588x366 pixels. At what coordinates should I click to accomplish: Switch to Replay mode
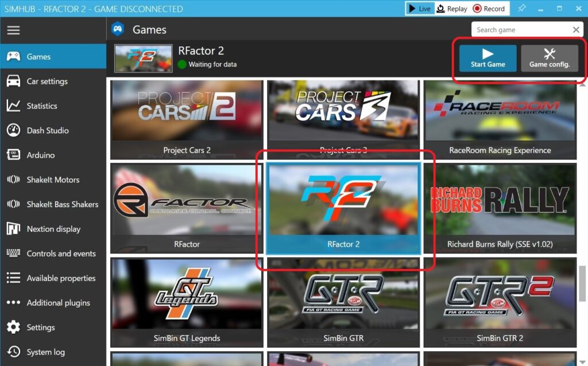click(x=452, y=9)
